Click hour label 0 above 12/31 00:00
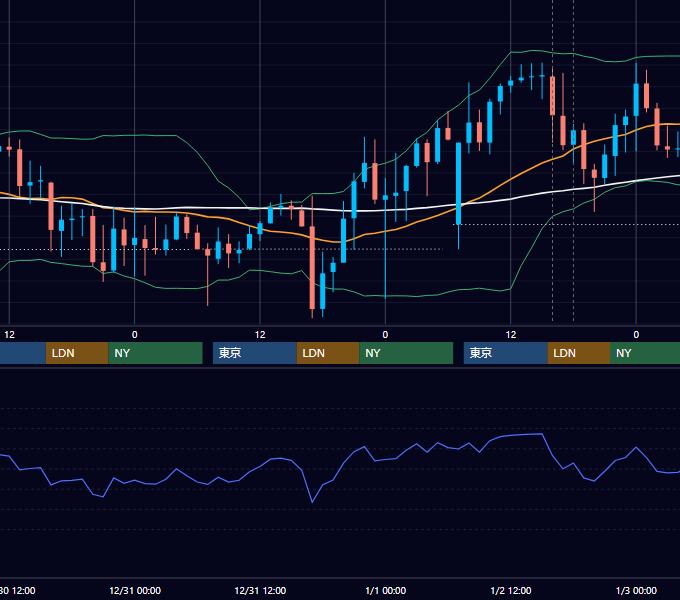The height and width of the screenshot is (600, 680). (x=134, y=335)
